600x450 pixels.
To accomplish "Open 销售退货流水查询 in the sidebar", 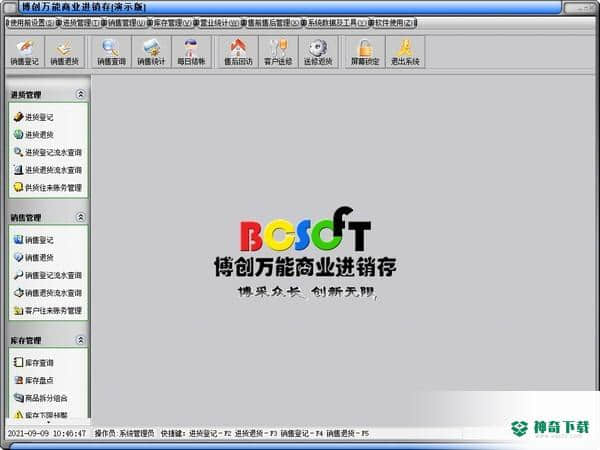I will [x=48, y=293].
